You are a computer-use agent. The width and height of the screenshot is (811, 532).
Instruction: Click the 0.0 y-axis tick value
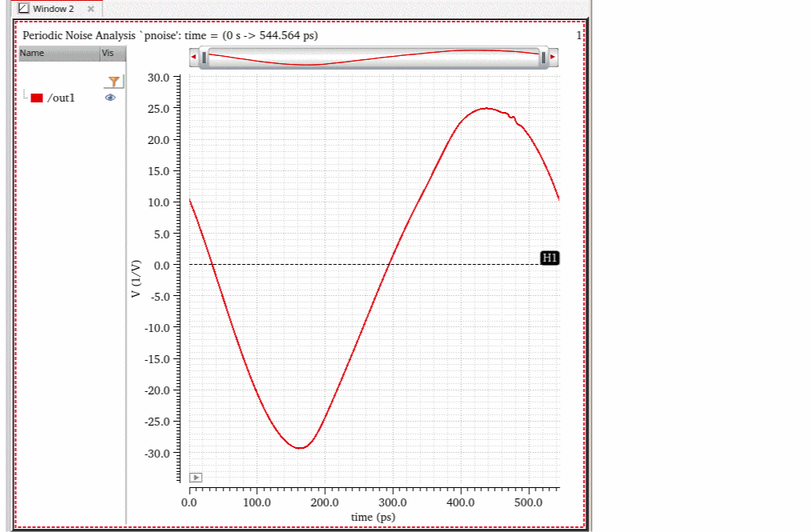point(162,266)
